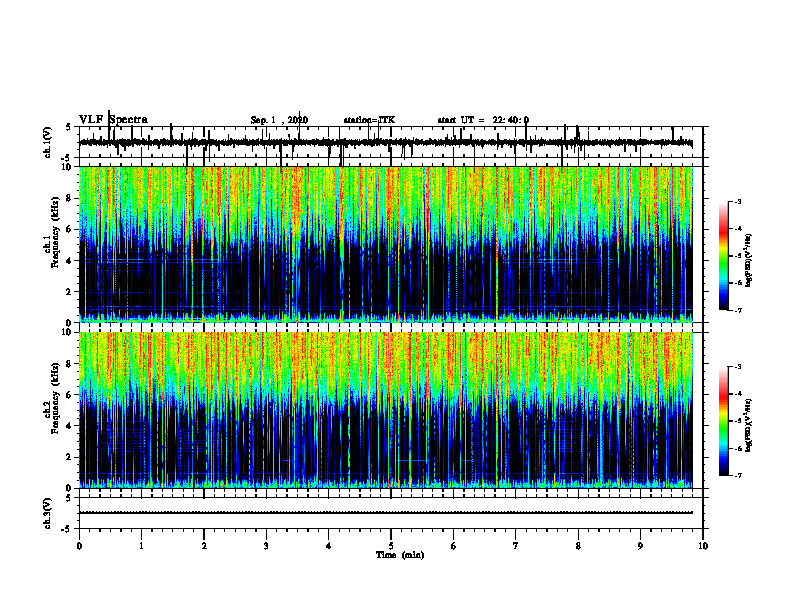Click the x-axis tick label "4"
This screenshot has height=612, width=792.
click(x=329, y=546)
